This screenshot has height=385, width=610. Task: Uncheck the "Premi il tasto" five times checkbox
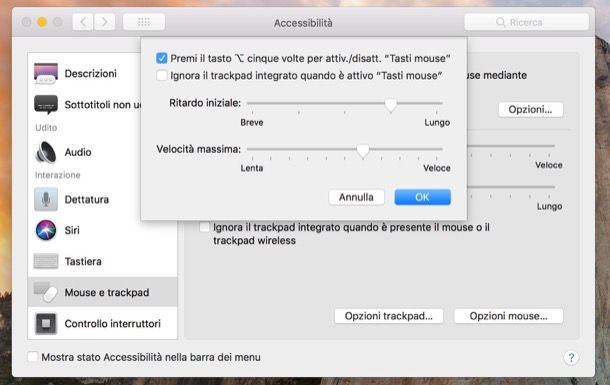(161, 58)
